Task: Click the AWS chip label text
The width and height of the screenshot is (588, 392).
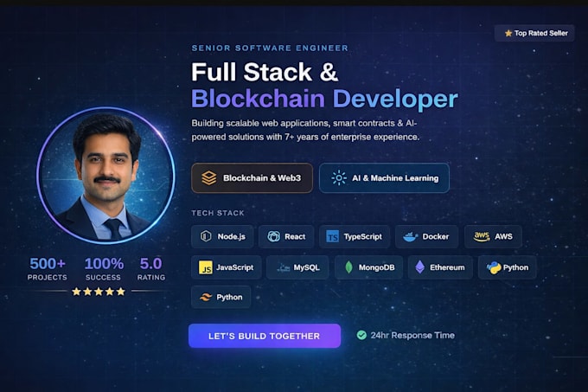Action: coord(503,237)
